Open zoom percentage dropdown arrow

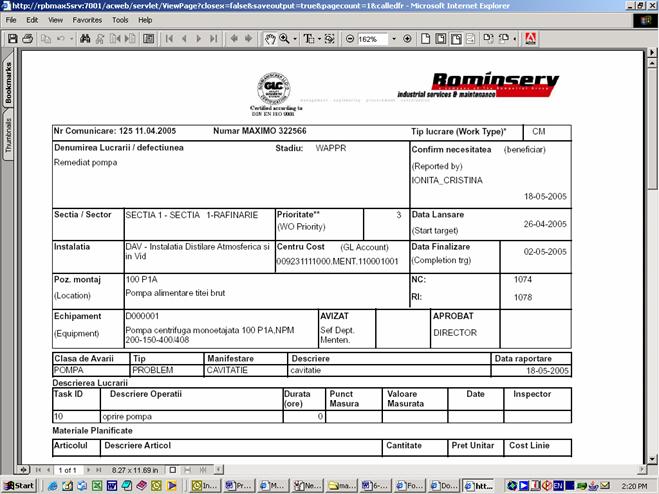point(394,39)
